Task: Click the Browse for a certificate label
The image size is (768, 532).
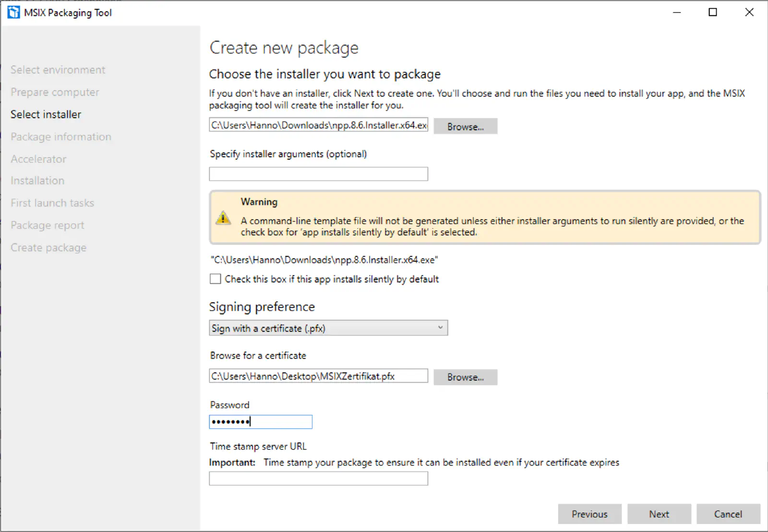Action: point(258,355)
